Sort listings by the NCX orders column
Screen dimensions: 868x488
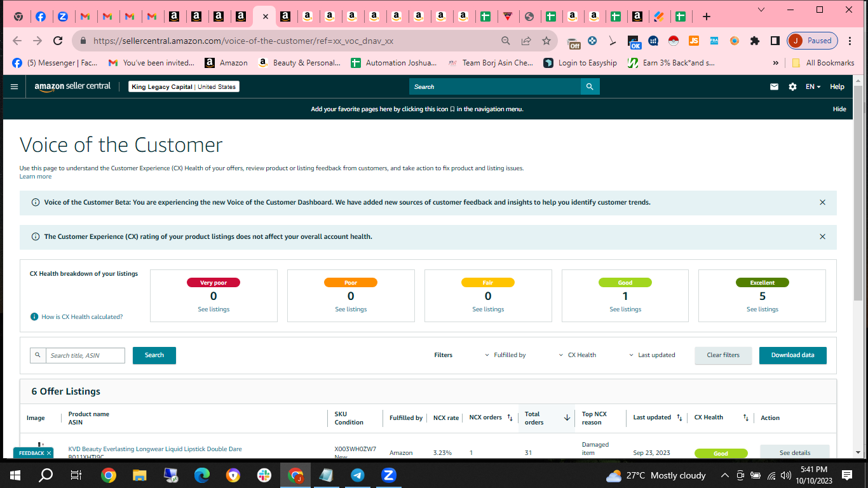510,417
